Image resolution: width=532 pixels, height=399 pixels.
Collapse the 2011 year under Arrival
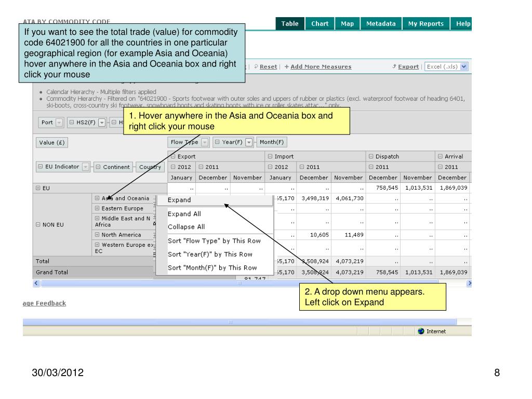(x=440, y=167)
